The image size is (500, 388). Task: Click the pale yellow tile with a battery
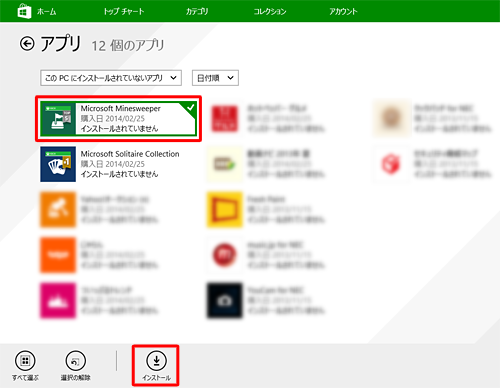point(225,164)
